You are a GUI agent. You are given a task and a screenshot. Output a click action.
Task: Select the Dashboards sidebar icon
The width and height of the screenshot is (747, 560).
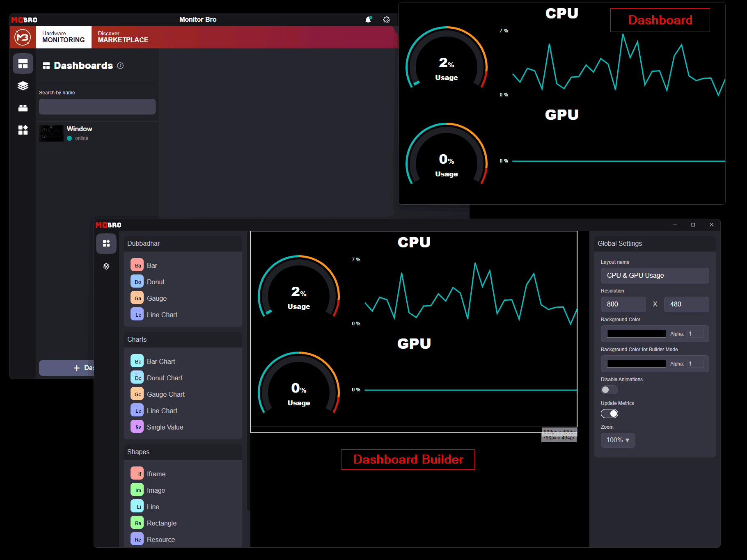pyautogui.click(x=23, y=64)
